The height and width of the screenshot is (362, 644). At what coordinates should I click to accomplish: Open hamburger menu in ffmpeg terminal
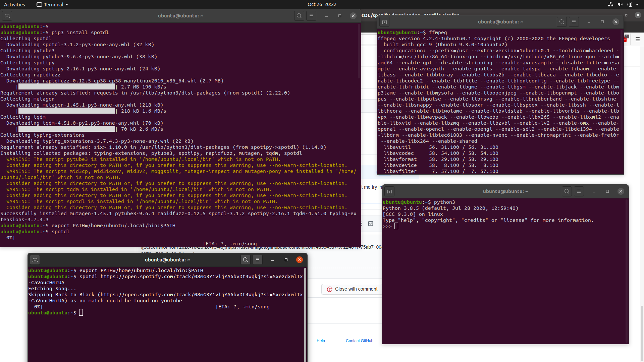(574, 22)
